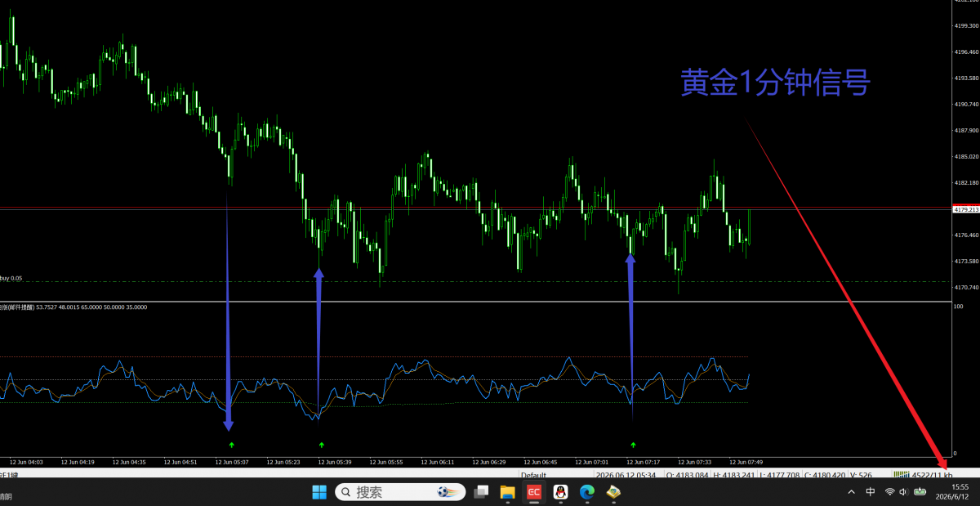Select the status bar date 2026.06.12 05:34
Screen dimensions: 980x506
[x=626, y=475]
